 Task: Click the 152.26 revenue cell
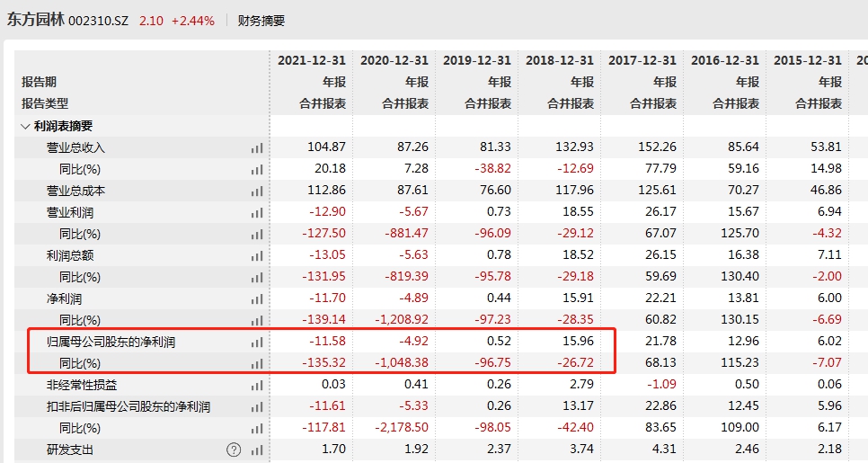click(657, 147)
